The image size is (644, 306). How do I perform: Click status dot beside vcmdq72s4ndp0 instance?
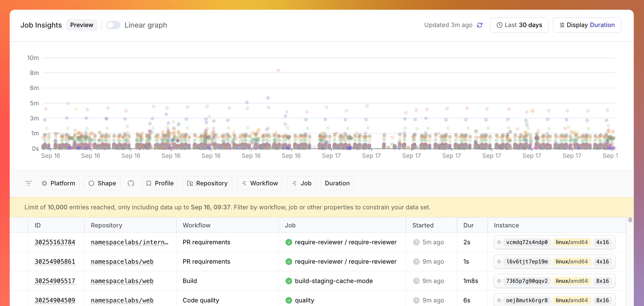[x=499, y=242]
